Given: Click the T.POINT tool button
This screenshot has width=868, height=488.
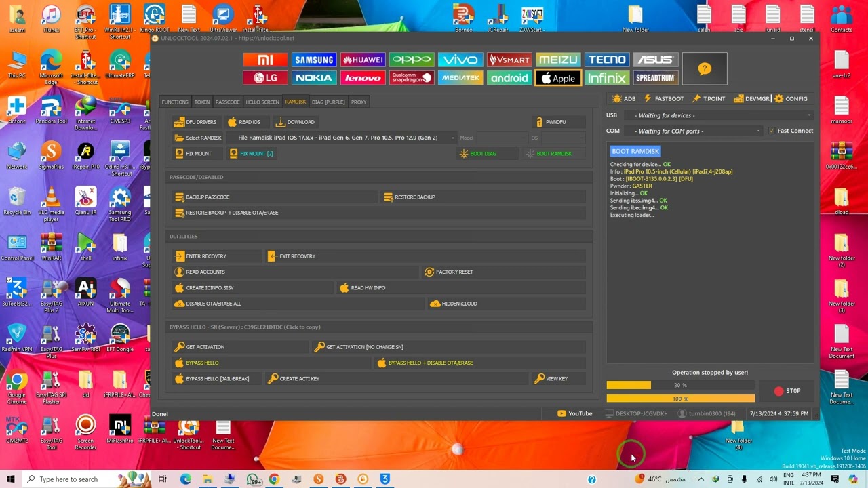Looking at the screenshot, I should (709, 99).
